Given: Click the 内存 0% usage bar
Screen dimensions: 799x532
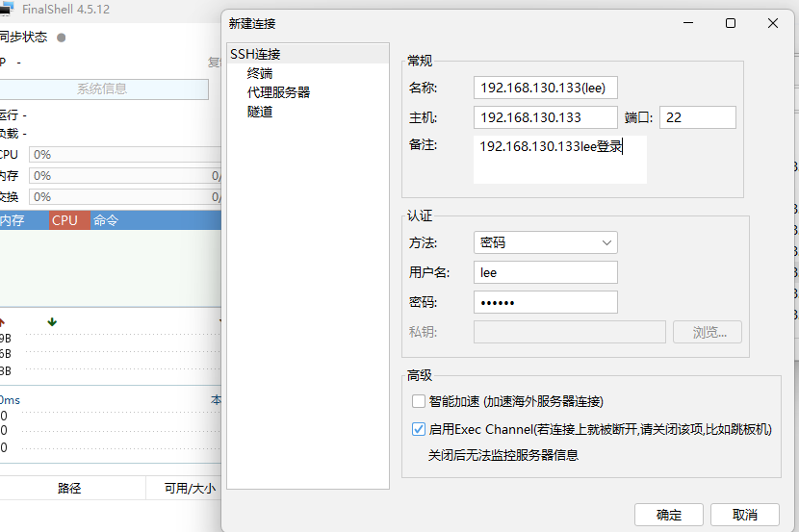Looking at the screenshot, I should pyautogui.click(x=125, y=176).
